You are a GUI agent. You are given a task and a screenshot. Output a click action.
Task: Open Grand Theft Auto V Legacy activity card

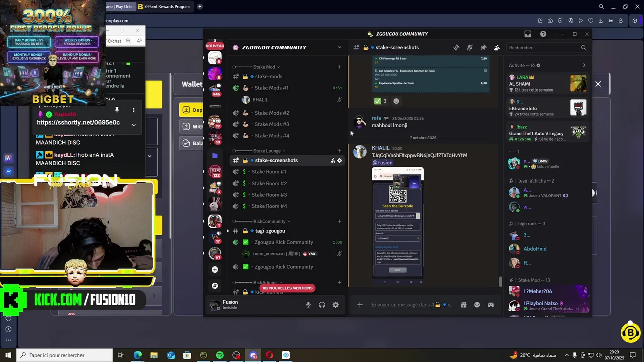[547, 133]
